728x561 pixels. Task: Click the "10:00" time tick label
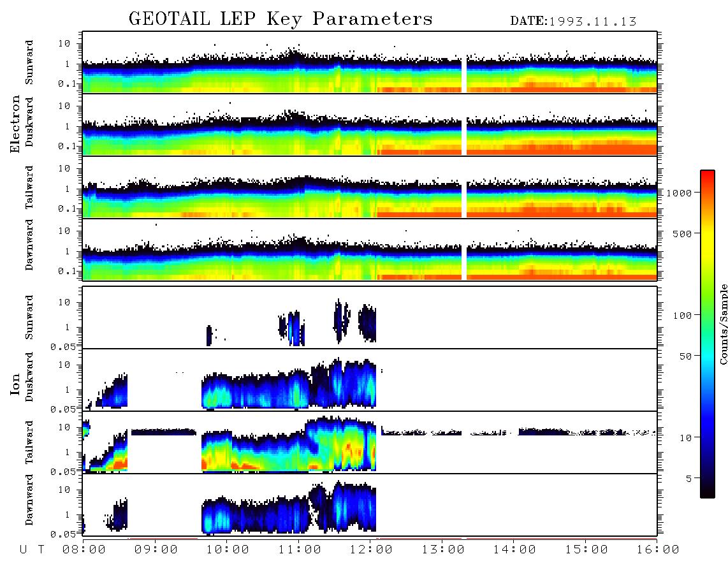point(228,550)
